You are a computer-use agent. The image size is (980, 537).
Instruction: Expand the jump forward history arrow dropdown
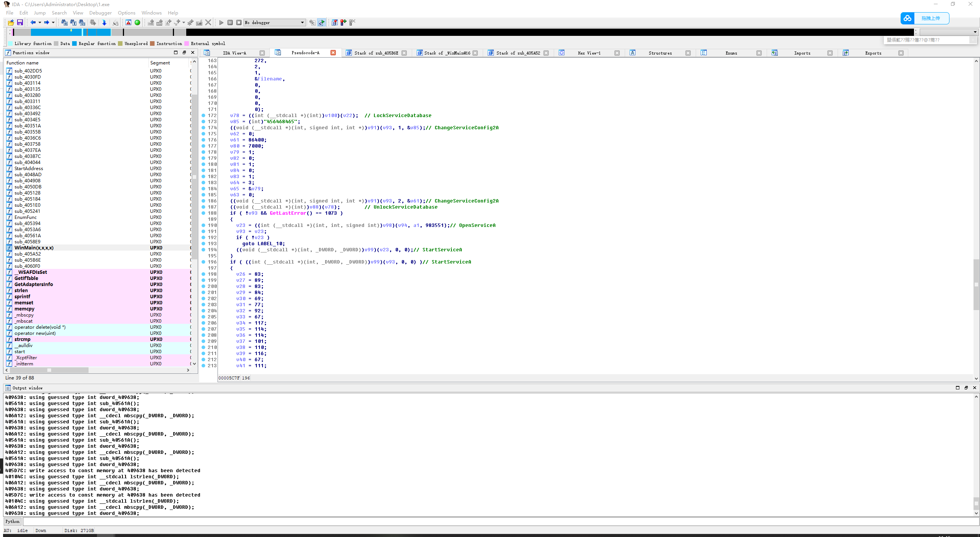pos(53,23)
